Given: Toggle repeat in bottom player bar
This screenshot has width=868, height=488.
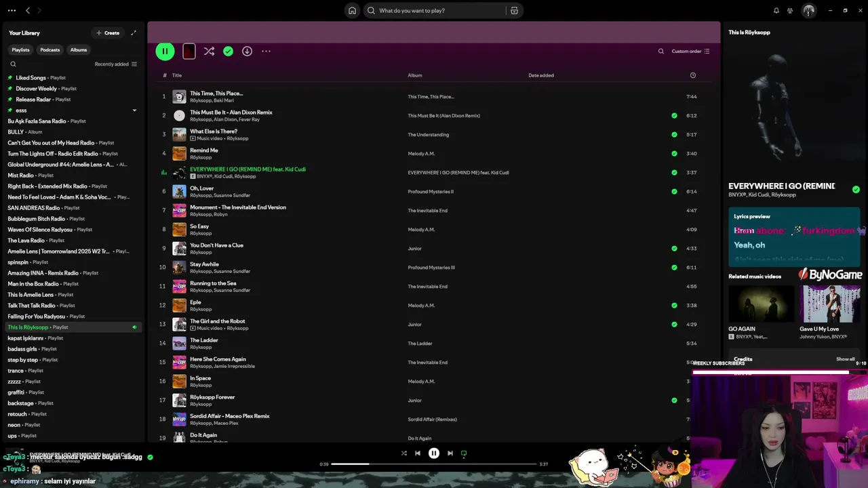Looking at the screenshot, I should pos(464,453).
